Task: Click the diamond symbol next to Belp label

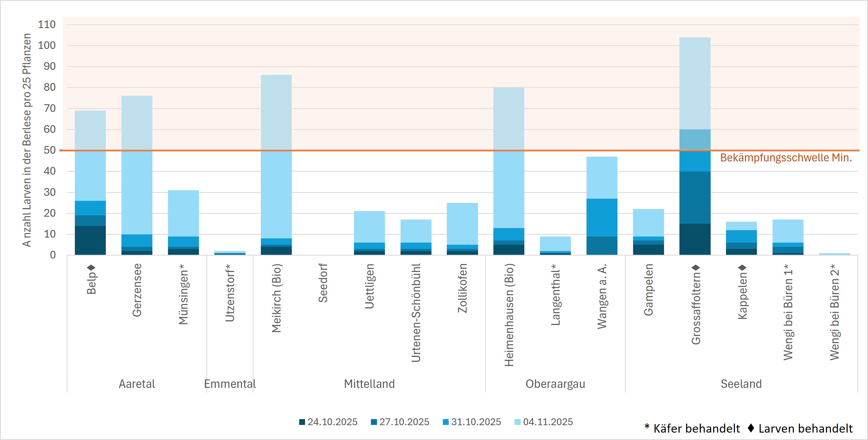Action: tap(91, 268)
